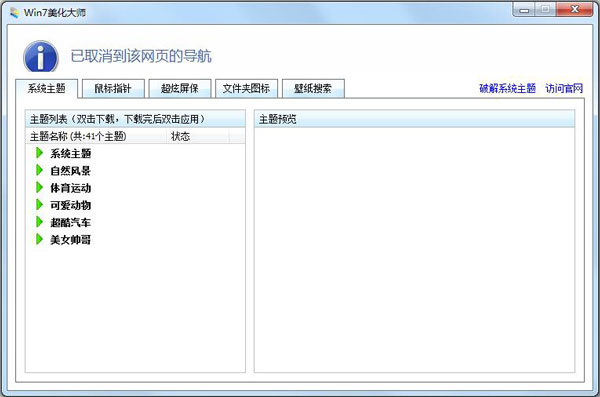This screenshot has height=397, width=600.
Task: Expand the 美女帅哥 category arrow
Action: [x=39, y=239]
